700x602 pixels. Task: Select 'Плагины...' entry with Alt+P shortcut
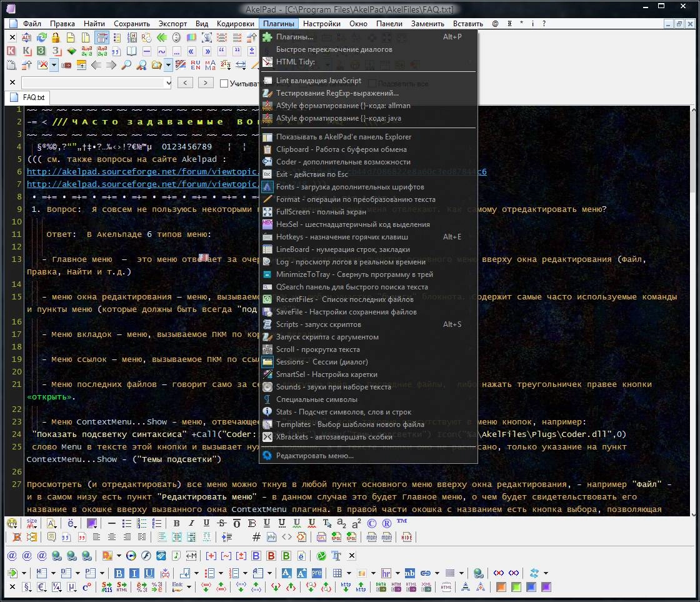[x=368, y=37]
